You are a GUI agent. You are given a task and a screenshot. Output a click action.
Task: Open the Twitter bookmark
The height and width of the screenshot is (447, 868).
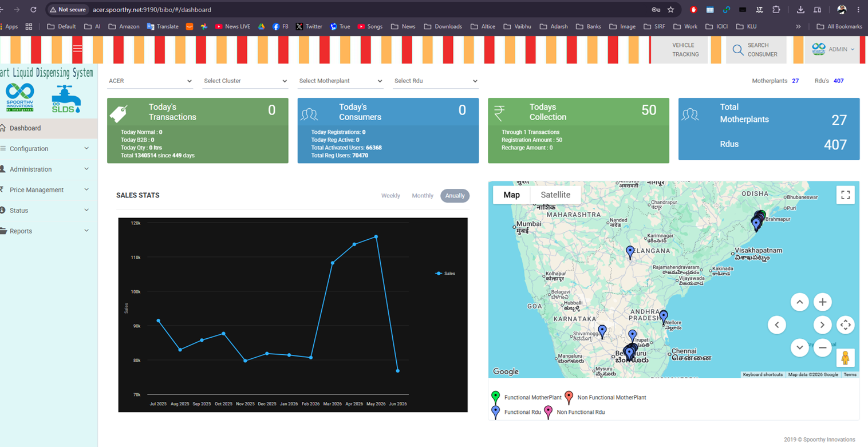pos(309,26)
